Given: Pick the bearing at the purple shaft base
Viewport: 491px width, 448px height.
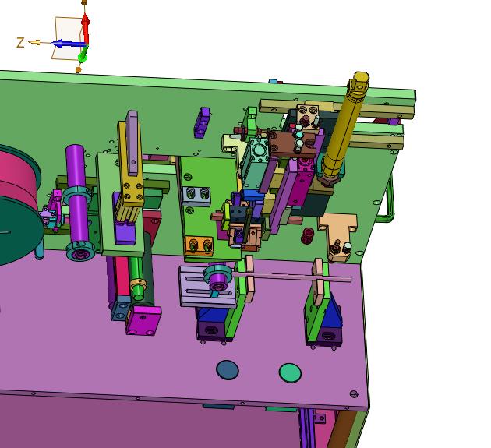Looking at the screenshot, I should pos(80,250).
